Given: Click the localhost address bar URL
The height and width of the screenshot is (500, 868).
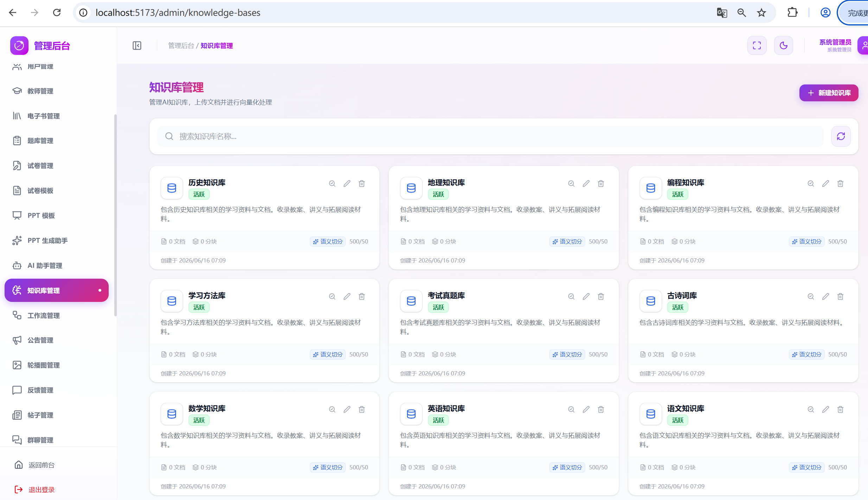Looking at the screenshot, I should 178,13.
